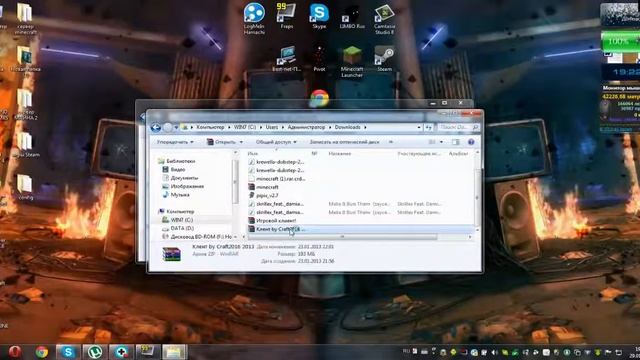The image size is (640, 360).
Task: Launch Fraps from the desktop
Action: pos(286,16)
